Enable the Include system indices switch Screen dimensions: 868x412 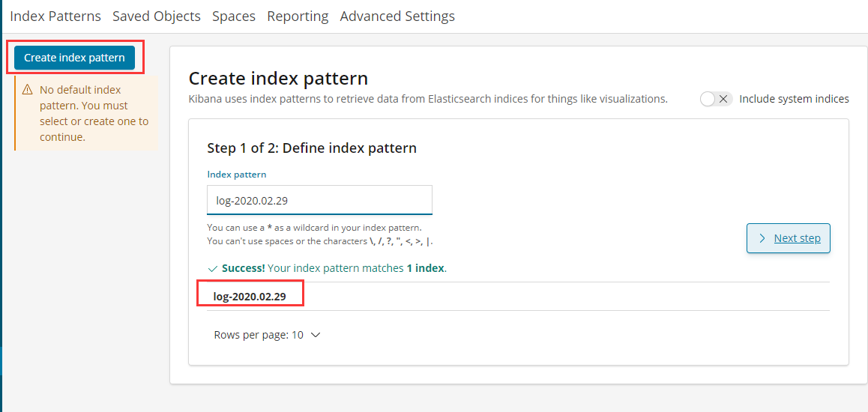(x=715, y=99)
